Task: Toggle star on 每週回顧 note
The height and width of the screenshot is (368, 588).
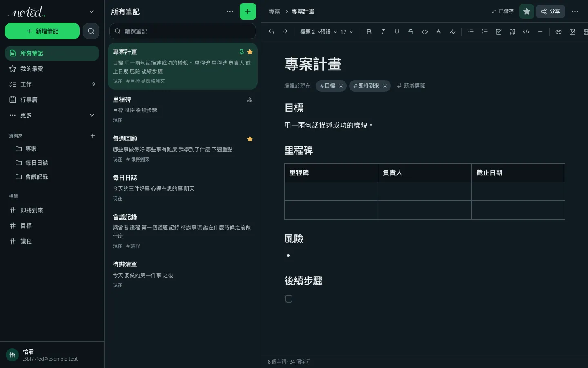Action: click(x=250, y=139)
